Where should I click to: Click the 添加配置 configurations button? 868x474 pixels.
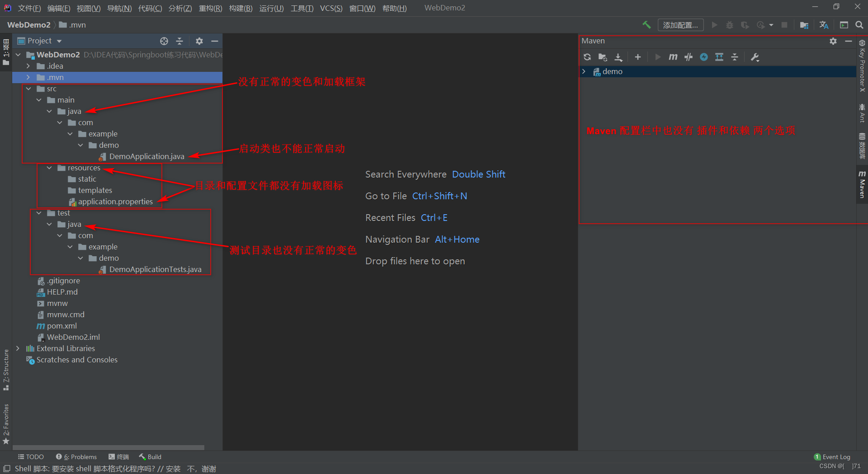pos(680,25)
